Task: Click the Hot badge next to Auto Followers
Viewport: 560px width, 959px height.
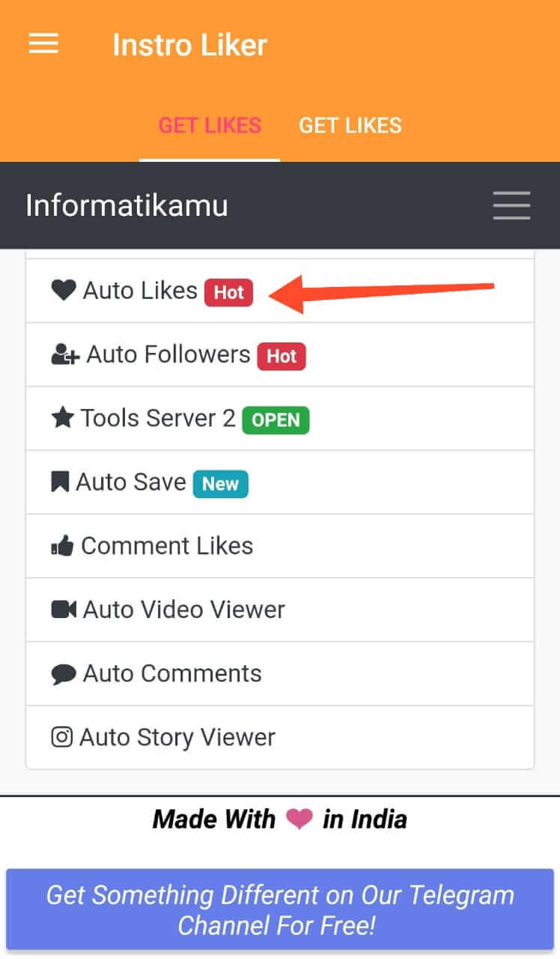Action: [281, 356]
